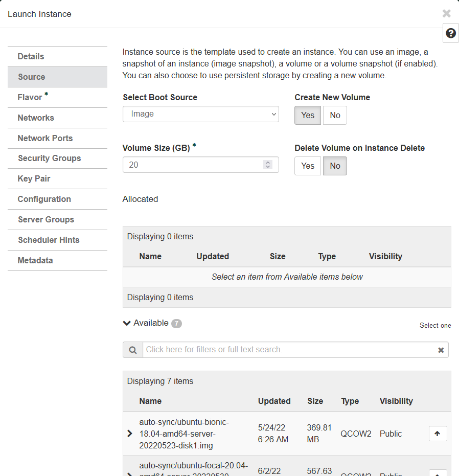Viewport: 459px width, 476px height.
Task: Set Create New Volume to No
Action: click(x=335, y=115)
